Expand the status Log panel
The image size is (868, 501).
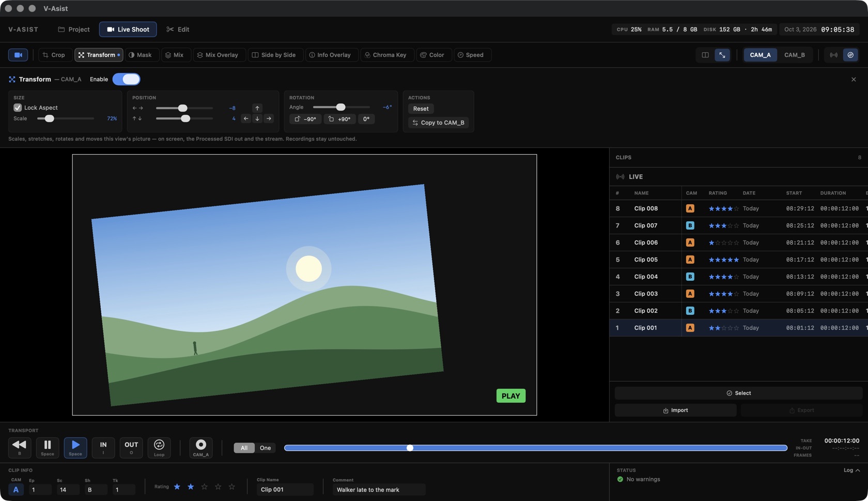coord(852,470)
